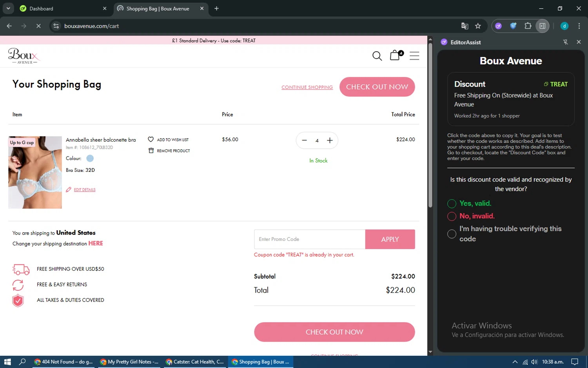
Task: Expand the tab search dropdown arrow
Action: tap(8, 8)
